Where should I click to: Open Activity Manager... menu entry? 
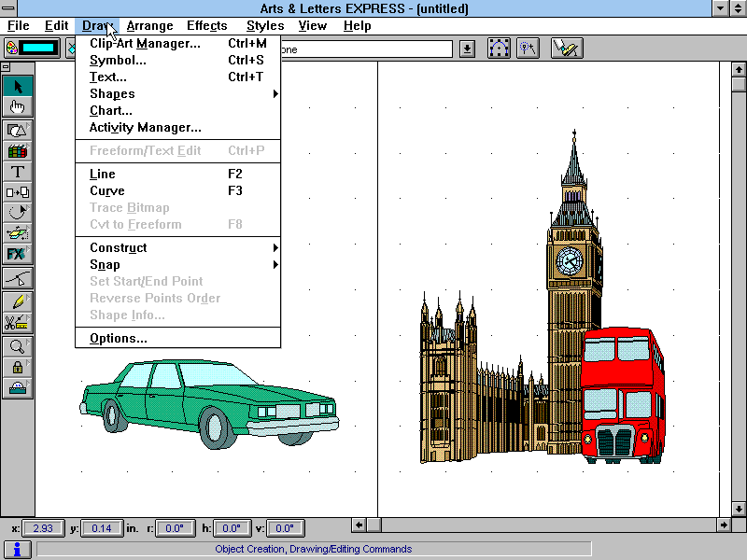[177, 127]
